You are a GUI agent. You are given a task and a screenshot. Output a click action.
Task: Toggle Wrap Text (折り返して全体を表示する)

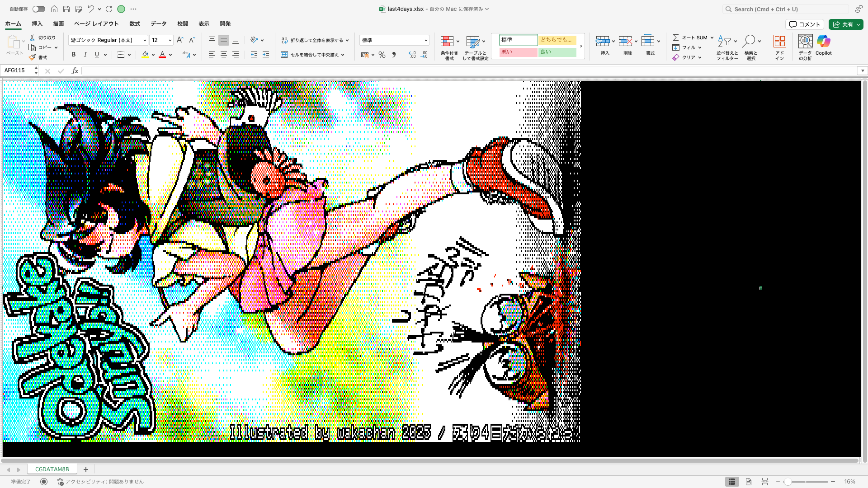[315, 40]
